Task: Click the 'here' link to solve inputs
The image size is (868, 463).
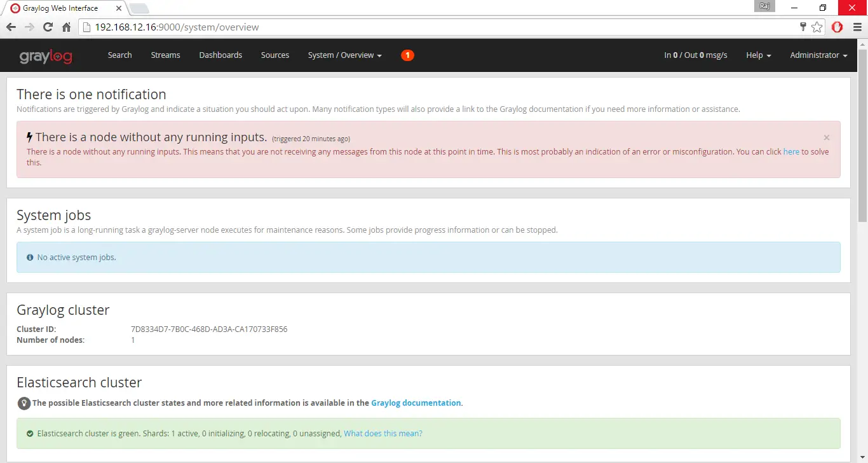Action: click(791, 152)
